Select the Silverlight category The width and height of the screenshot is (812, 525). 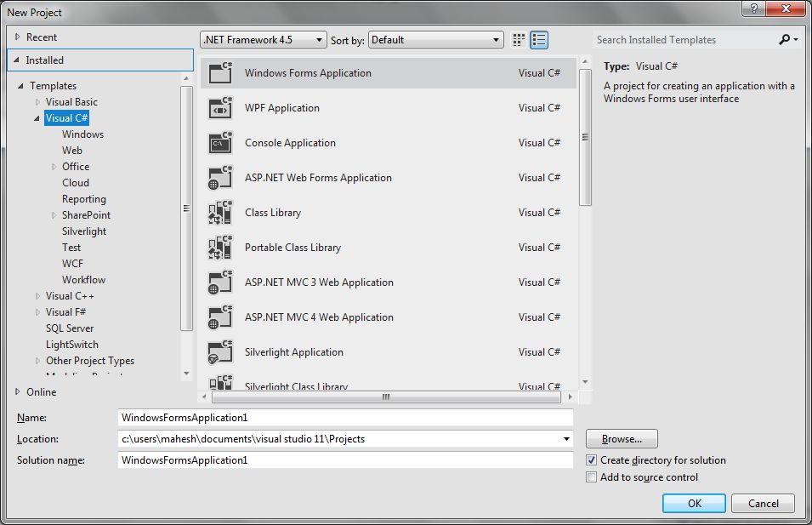[x=84, y=231]
